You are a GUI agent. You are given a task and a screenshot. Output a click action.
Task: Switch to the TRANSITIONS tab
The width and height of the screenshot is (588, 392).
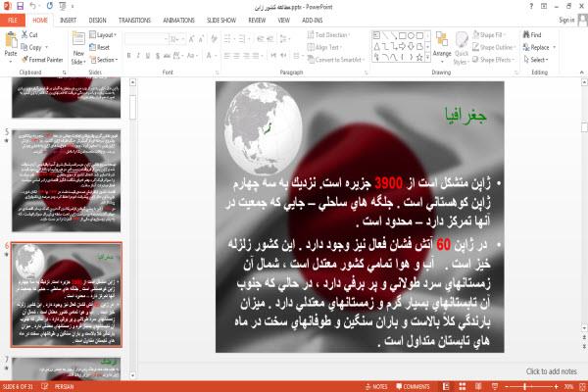(134, 21)
